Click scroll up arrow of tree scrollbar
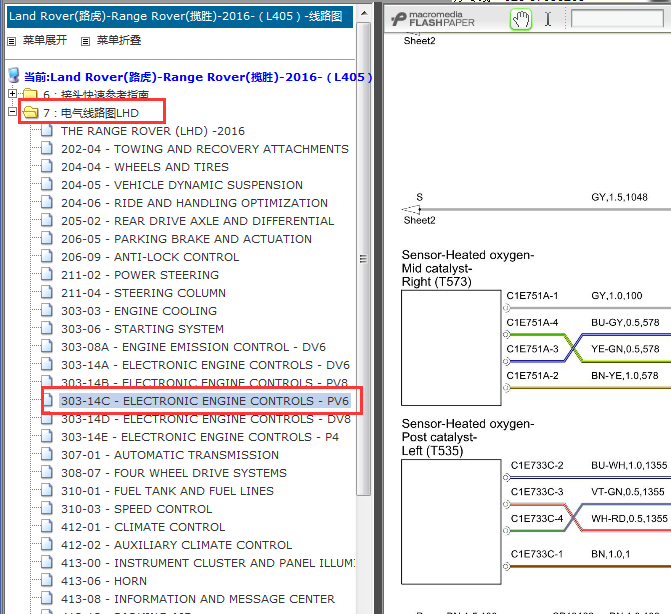Viewport: 671px width, 614px height. pos(363,13)
